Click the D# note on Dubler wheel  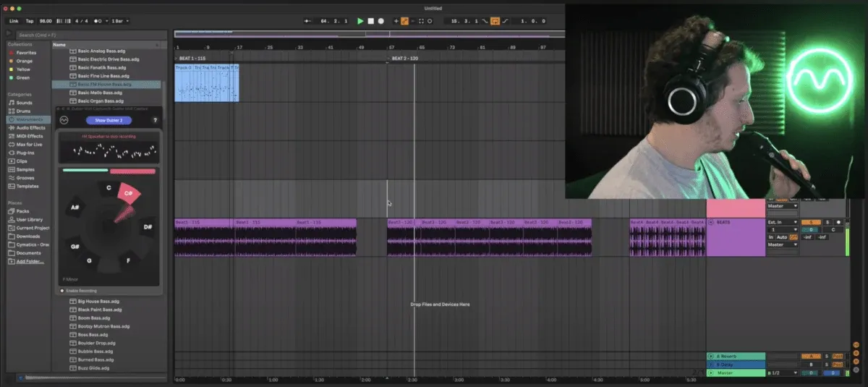tap(148, 227)
